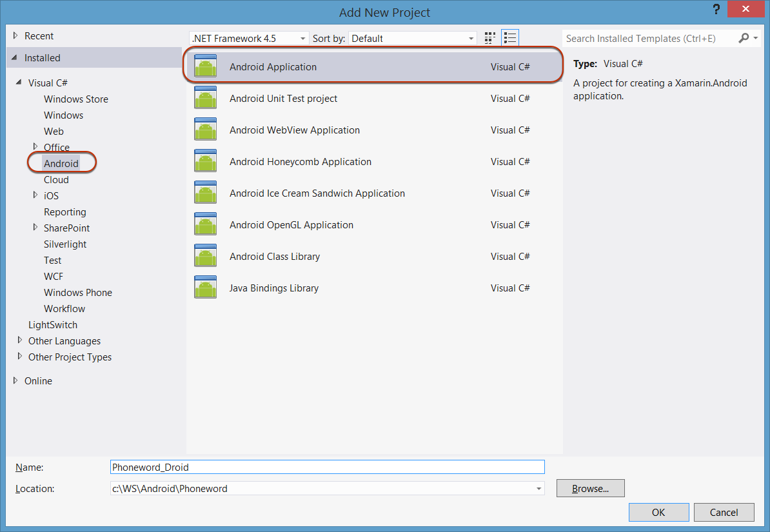This screenshot has height=532, width=770.
Task: Select the Windows Phone category
Action: (77, 292)
